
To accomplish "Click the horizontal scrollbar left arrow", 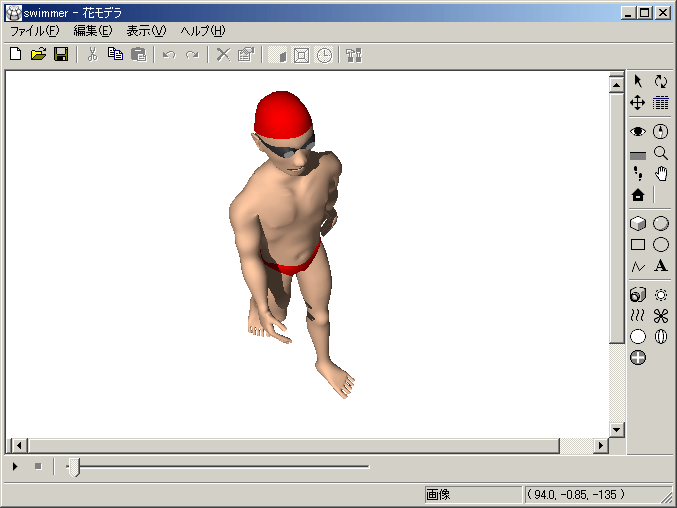I will pos(19,445).
